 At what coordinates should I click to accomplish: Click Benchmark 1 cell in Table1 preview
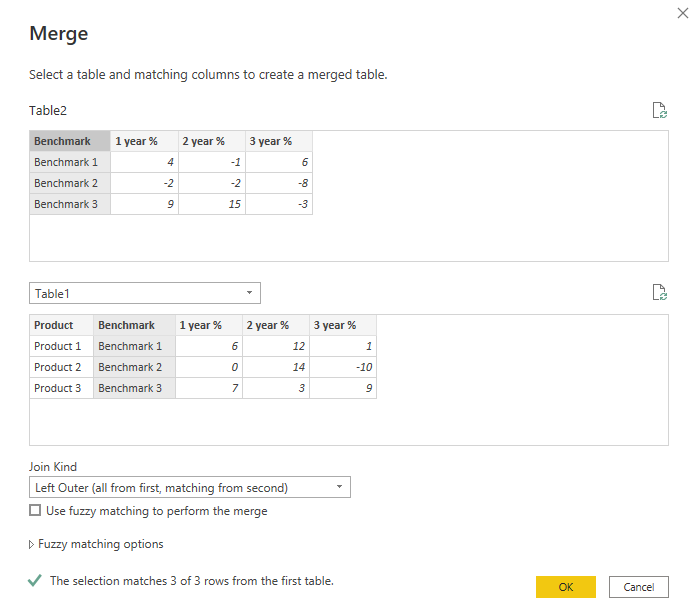134,346
